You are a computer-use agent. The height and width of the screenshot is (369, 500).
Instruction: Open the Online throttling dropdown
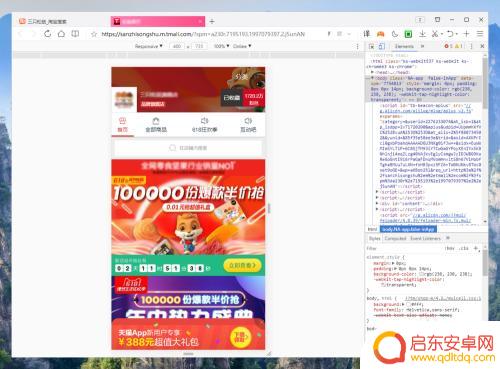(x=242, y=46)
